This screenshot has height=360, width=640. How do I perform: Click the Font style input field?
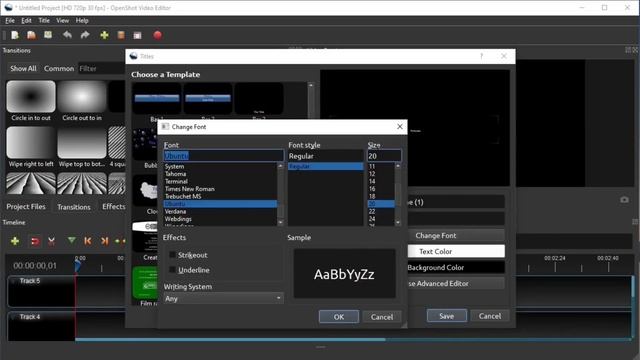(x=325, y=156)
